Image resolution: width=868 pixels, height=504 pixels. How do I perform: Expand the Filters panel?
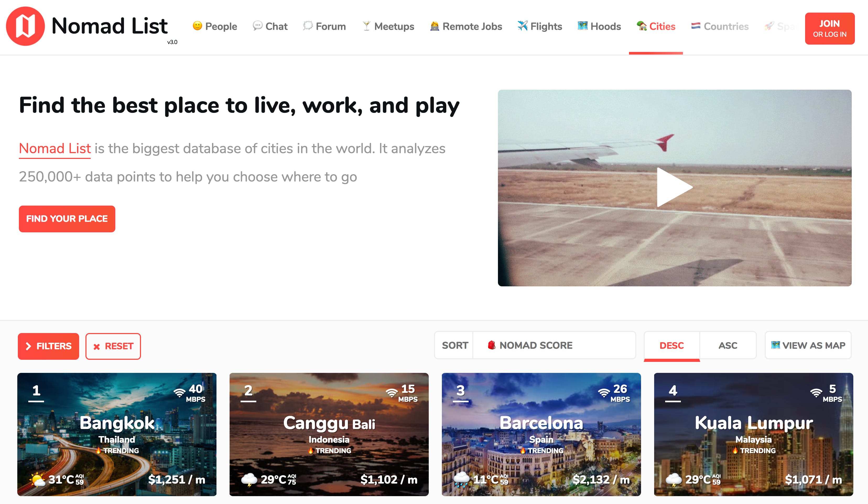[48, 346]
